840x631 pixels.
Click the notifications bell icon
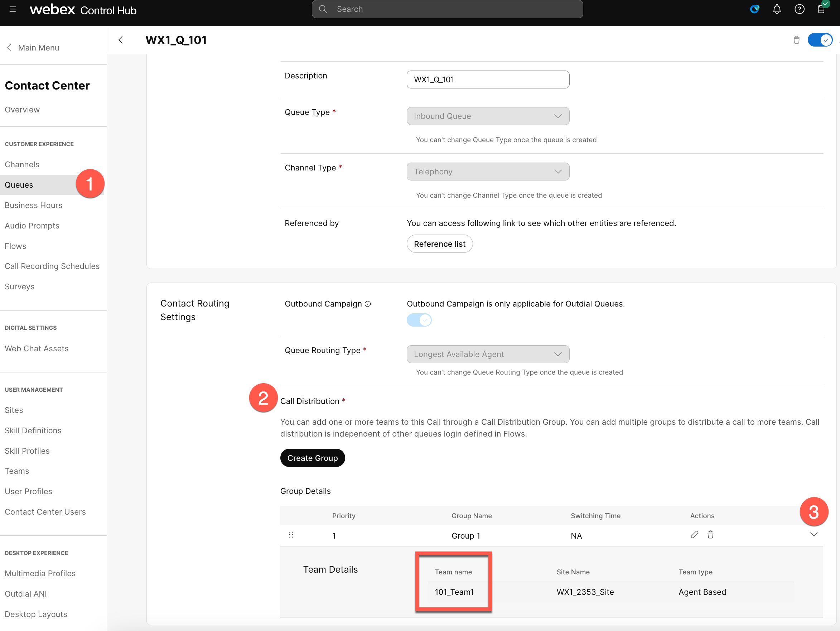(x=777, y=9)
